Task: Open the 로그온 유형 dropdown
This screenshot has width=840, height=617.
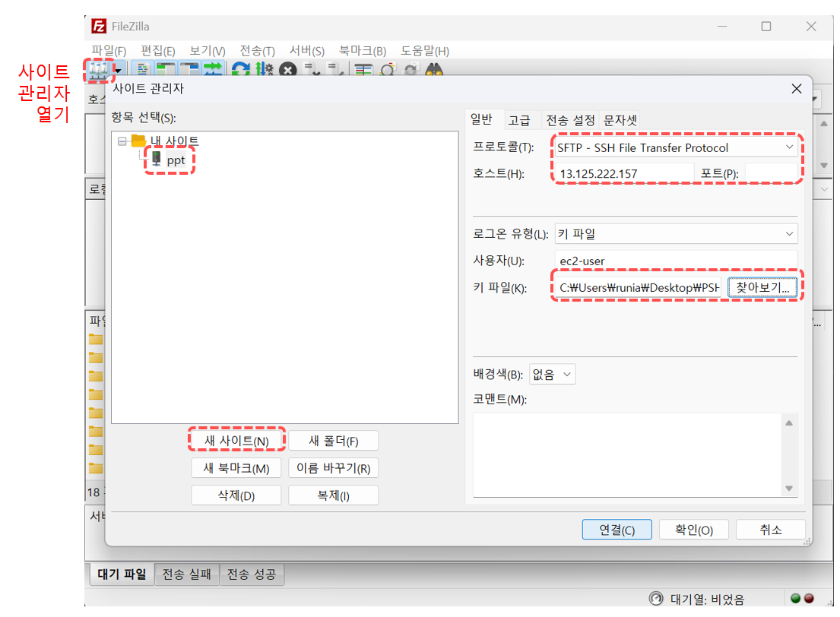Action: 676,233
